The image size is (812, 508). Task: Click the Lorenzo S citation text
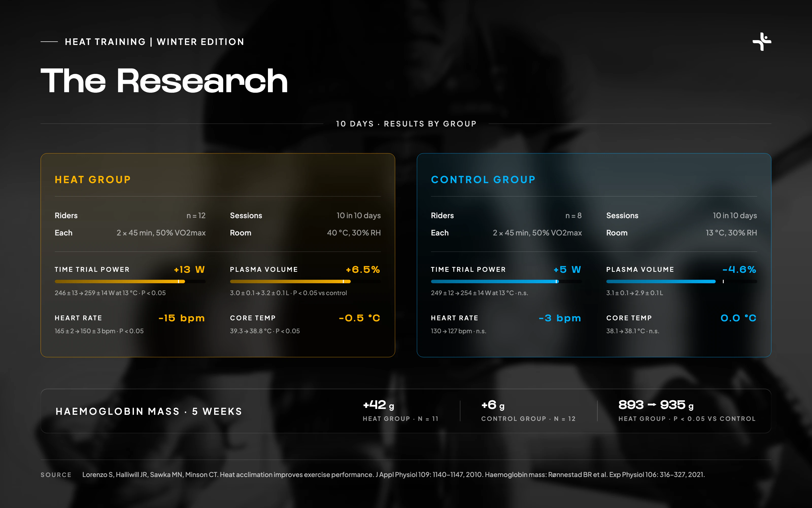pyautogui.click(x=393, y=475)
